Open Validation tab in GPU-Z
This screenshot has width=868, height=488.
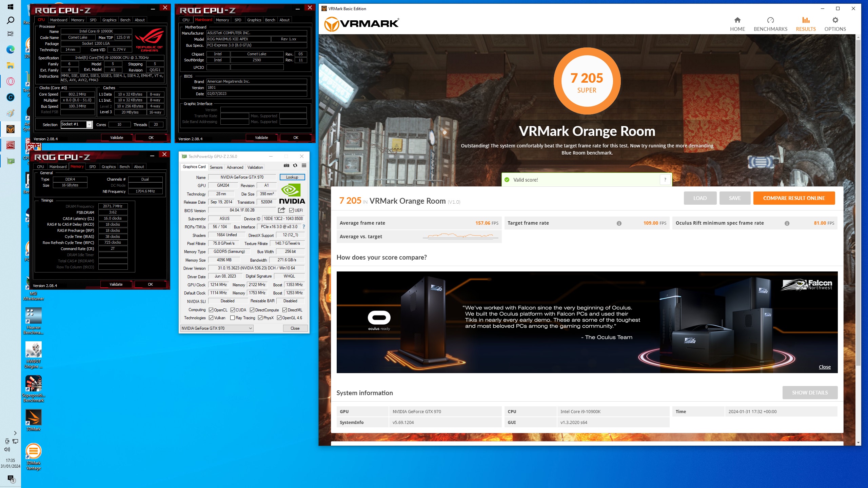pyautogui.click(x=255, y=167)
